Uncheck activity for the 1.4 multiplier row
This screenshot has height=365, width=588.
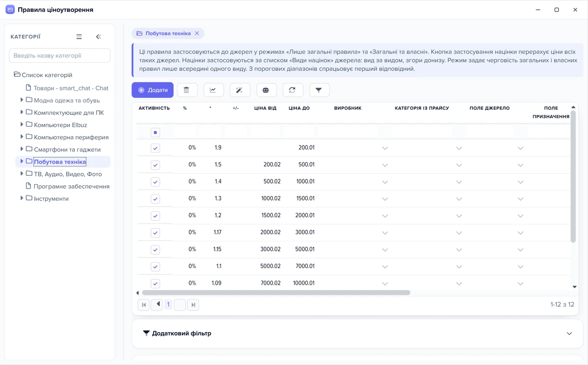(155, 182)
